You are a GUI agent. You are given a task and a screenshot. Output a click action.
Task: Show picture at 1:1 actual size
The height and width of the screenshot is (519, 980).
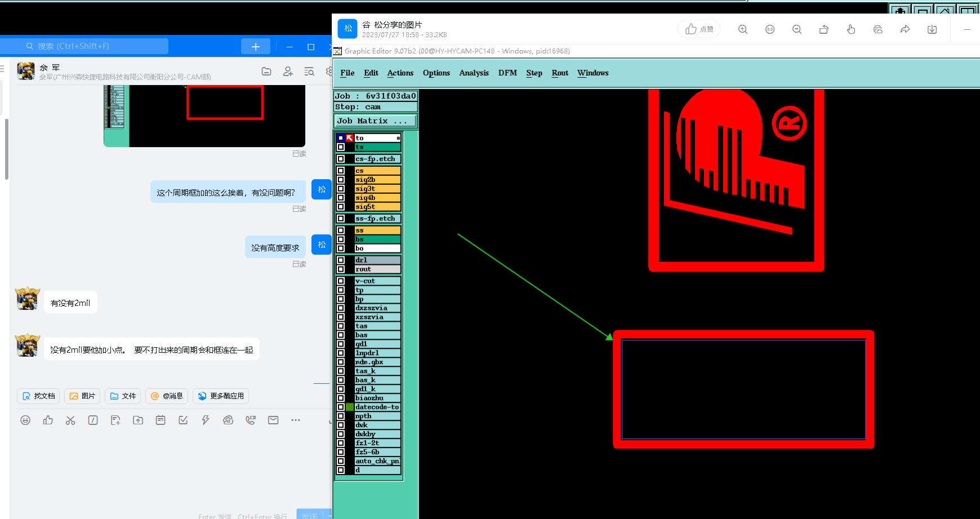point(770,29)
